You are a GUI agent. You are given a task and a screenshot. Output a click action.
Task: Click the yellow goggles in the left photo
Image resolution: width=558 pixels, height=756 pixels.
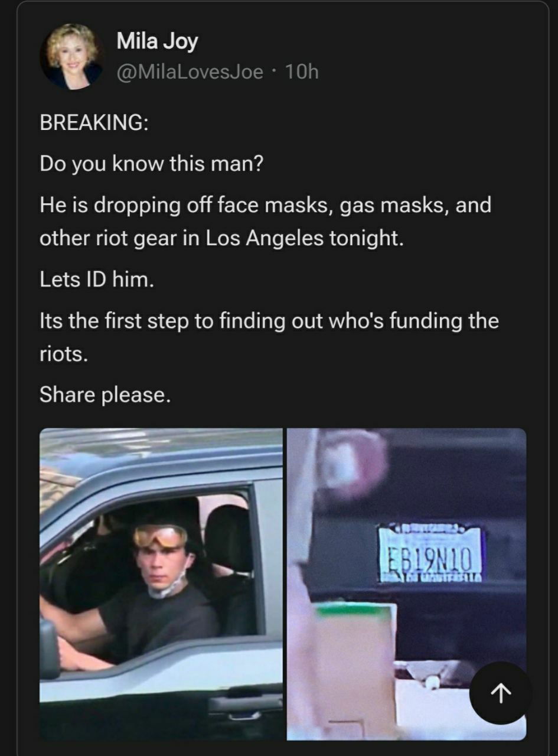pos(160,535)
